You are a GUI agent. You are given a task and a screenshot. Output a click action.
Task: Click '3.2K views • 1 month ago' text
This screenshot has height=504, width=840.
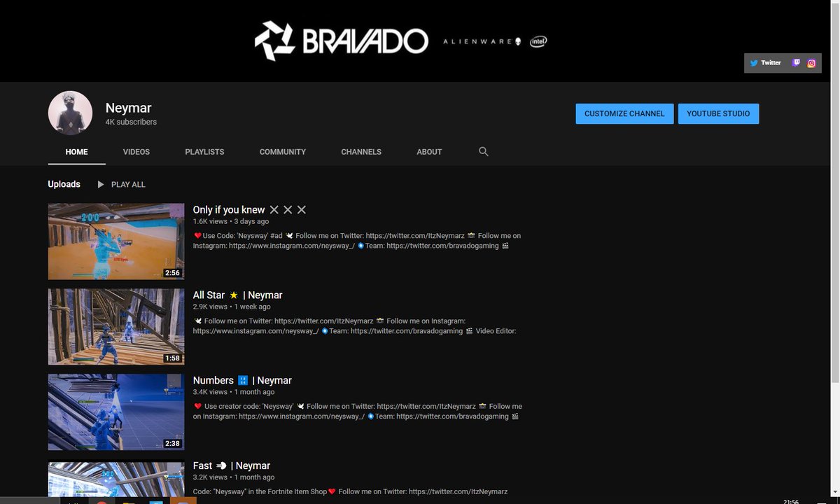coord(234,478)
